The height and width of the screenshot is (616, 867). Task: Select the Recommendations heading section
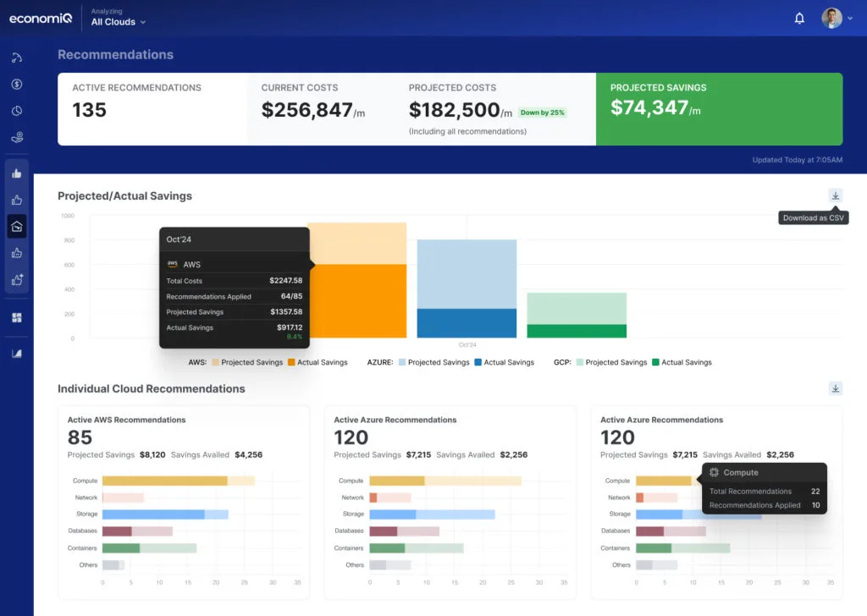115,54
